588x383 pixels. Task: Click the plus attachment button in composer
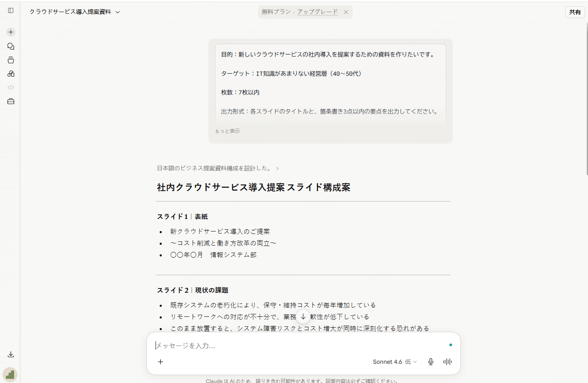point(161,362)
